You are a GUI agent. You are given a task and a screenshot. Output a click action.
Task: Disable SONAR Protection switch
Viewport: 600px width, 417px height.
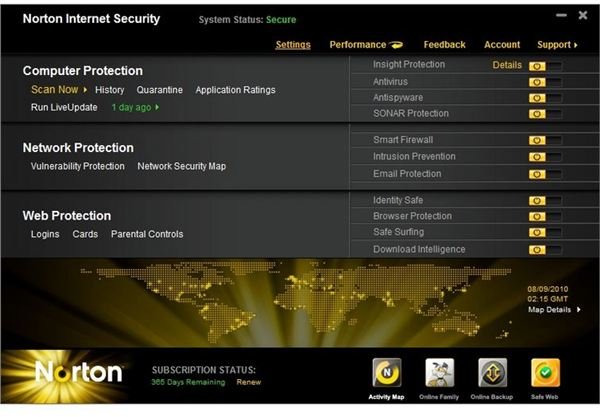(545, 114)
